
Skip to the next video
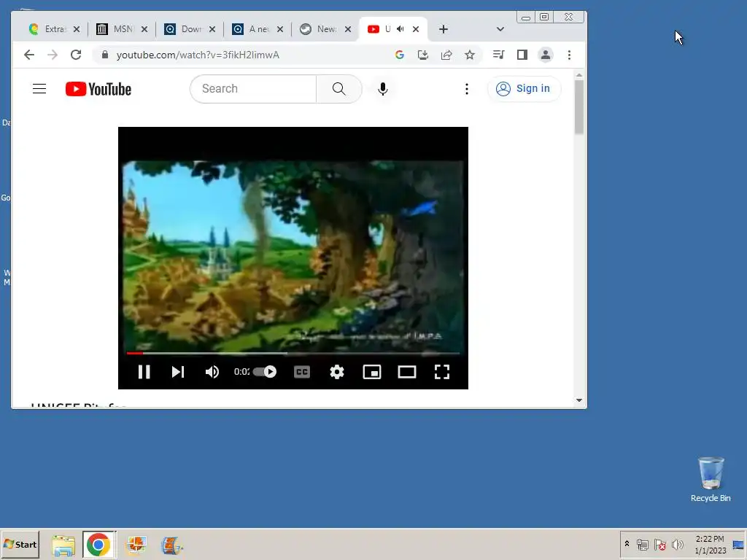click(178, 372)
